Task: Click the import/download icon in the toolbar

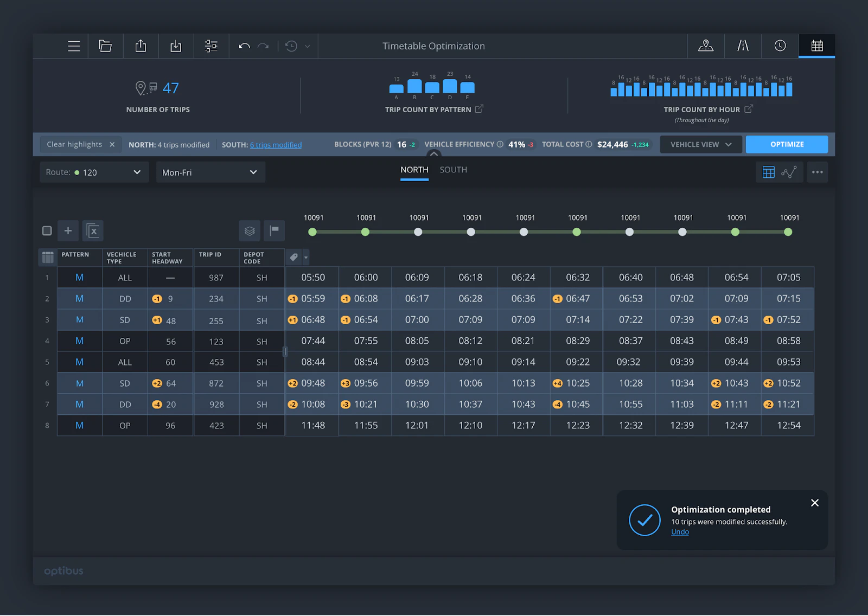Action: tap(176, 46)
